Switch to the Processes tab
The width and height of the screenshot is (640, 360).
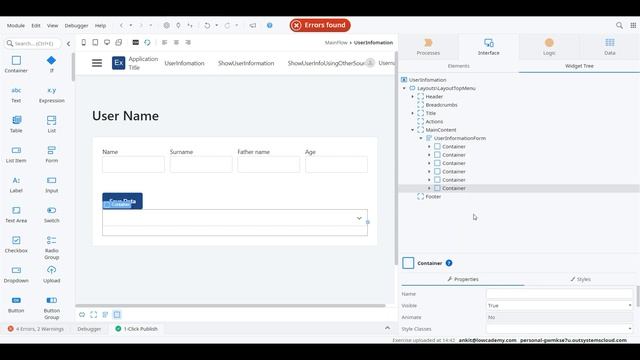pos(428,47)
